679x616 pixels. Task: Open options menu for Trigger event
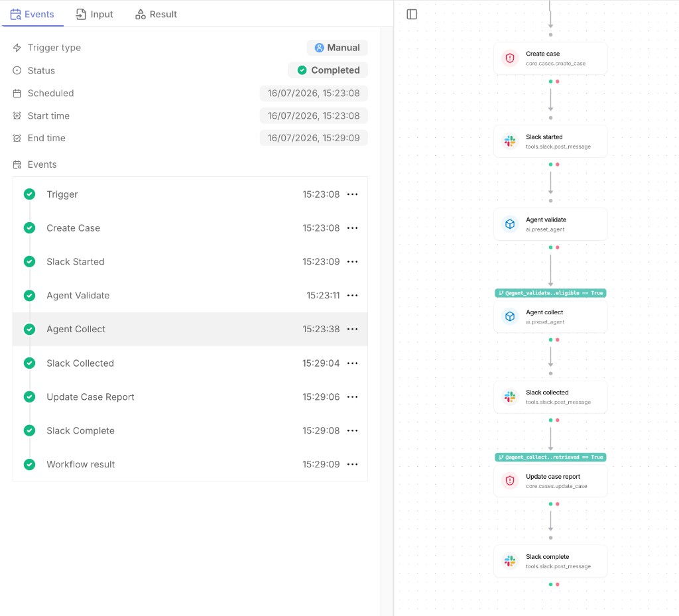(x=353, y=194)
